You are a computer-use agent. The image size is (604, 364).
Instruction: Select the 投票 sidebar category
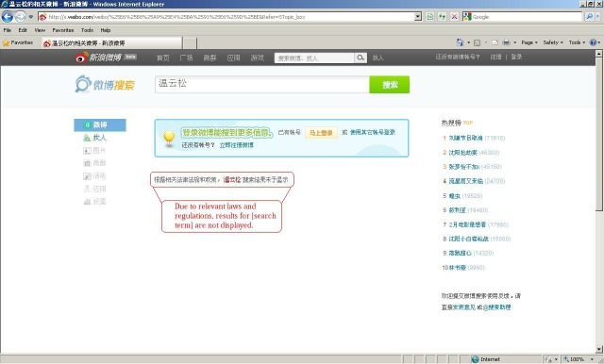point(94,202)
